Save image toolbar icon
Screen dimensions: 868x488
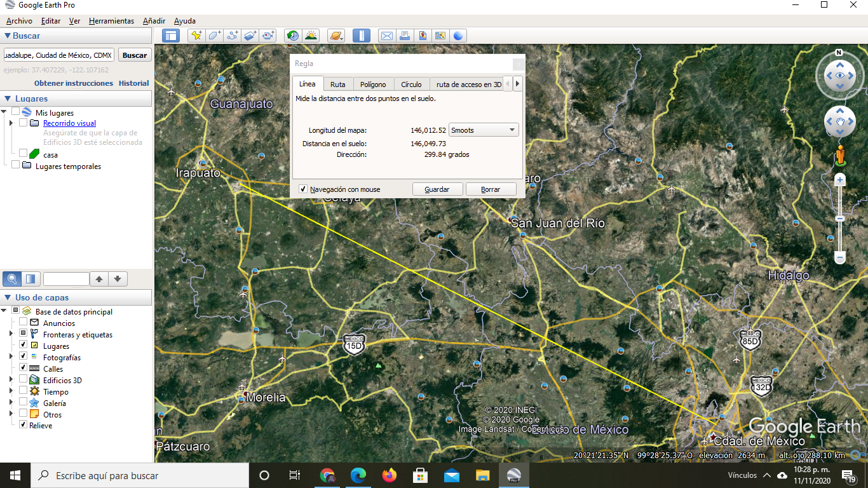[x=422, y=36]
